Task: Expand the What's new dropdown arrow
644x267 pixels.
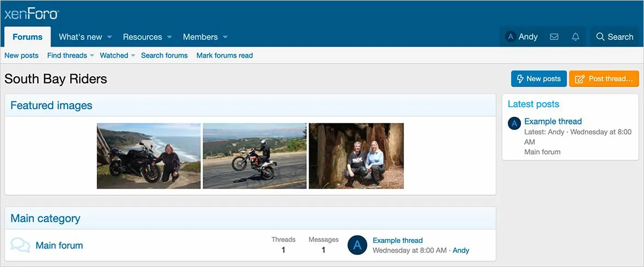Action: [109, 37]
